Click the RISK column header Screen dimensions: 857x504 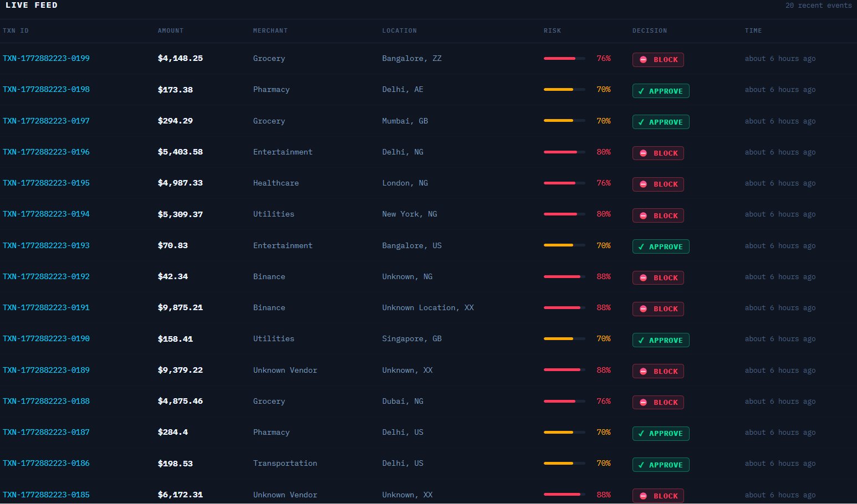coord(552,30)
